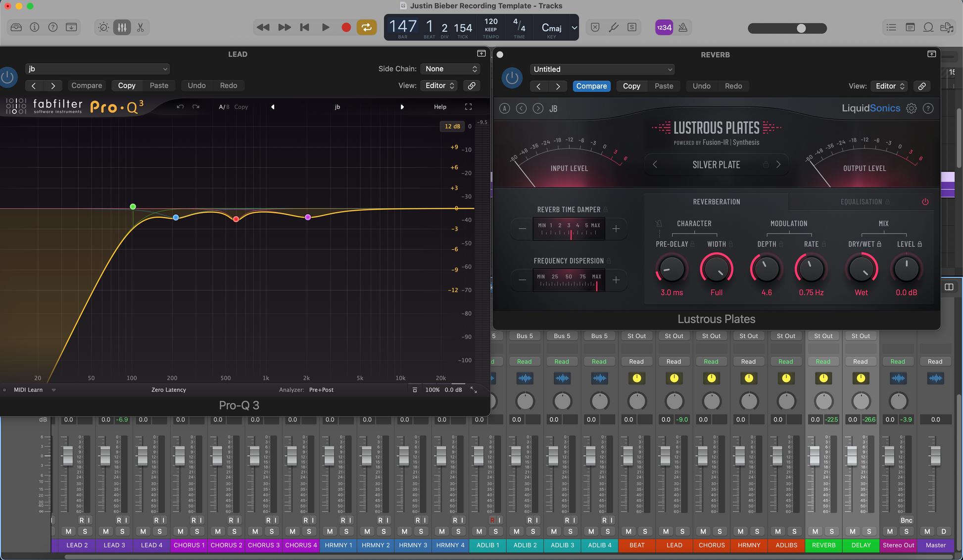Expand Pro-Q 3 to full screen

coord(468,107)
